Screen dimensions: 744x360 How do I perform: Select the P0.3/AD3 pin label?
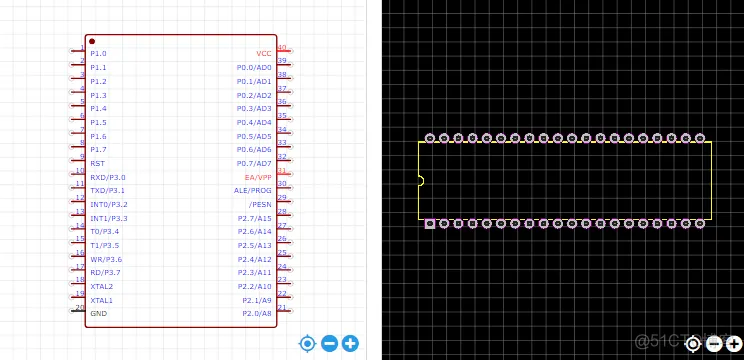click(x=254, y=109)
